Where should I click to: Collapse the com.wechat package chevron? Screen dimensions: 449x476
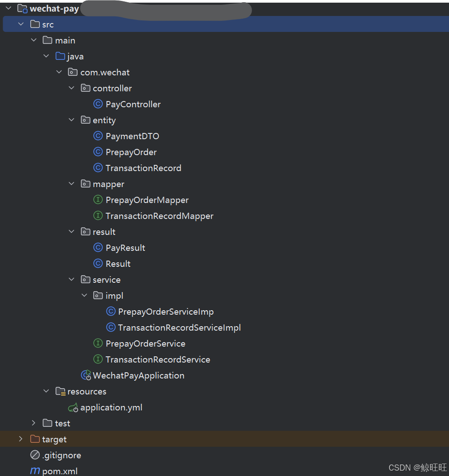click(59, 72)
